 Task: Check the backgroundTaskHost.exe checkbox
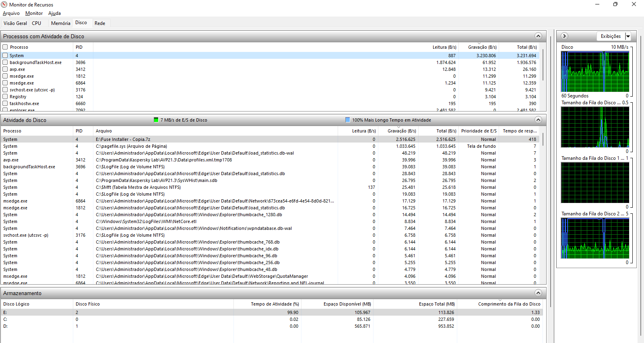pyautogui.click(x=5, y=62)
